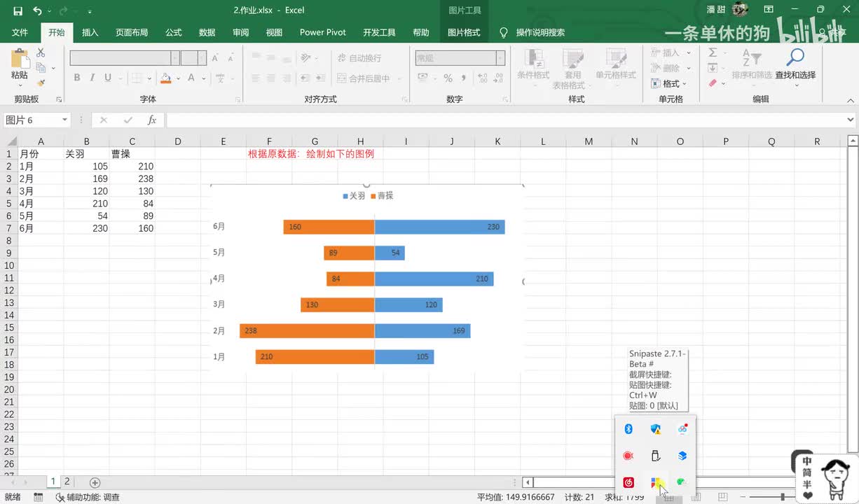Click the insert function fx icon
The image size is (859, 504).
(x=152, y=120)
